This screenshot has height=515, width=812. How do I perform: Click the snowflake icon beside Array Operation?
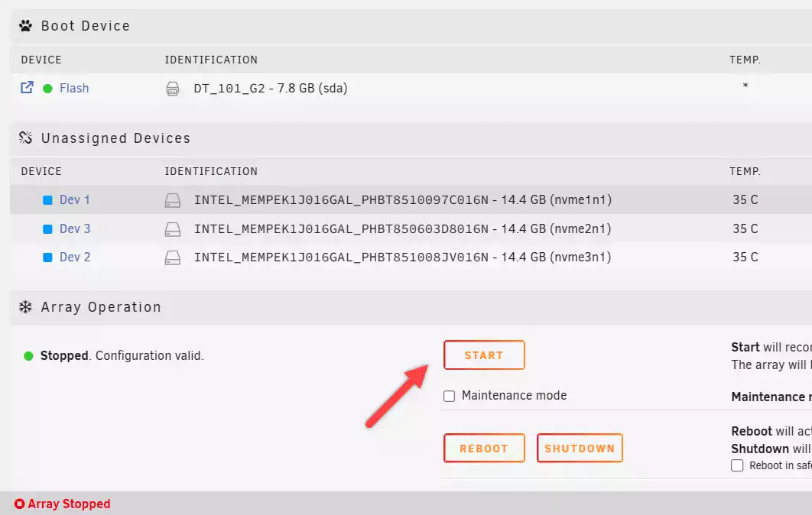(x=25, y=307)
